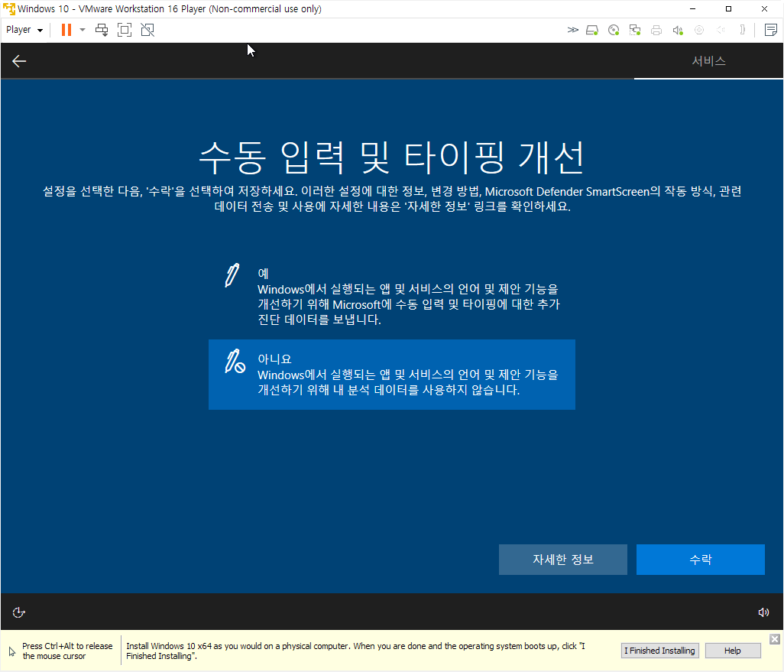Viewport: 784px width, 672px height.
Task: Open the ease of access icon
Action: pos(19,612)
